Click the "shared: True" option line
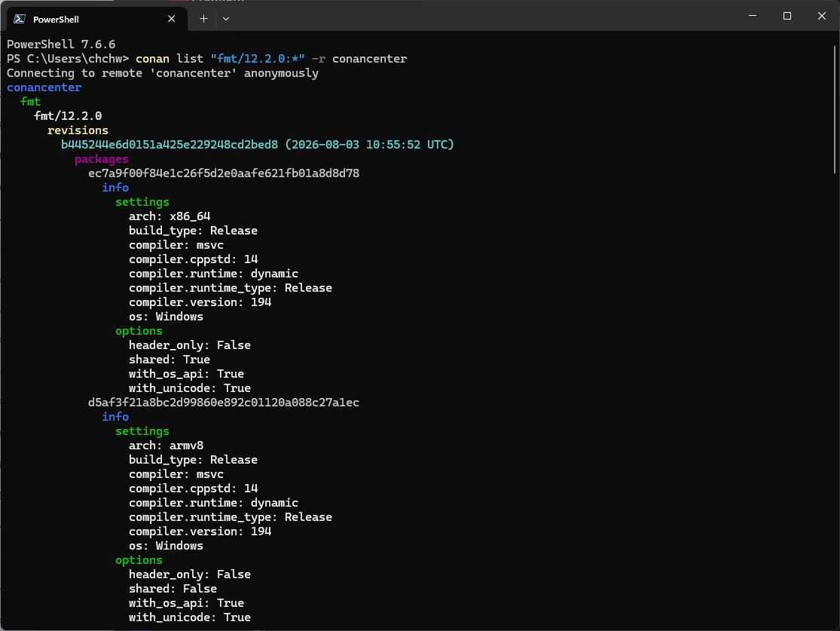The height and width of the screenshot is (631, 840). point(170,360)
